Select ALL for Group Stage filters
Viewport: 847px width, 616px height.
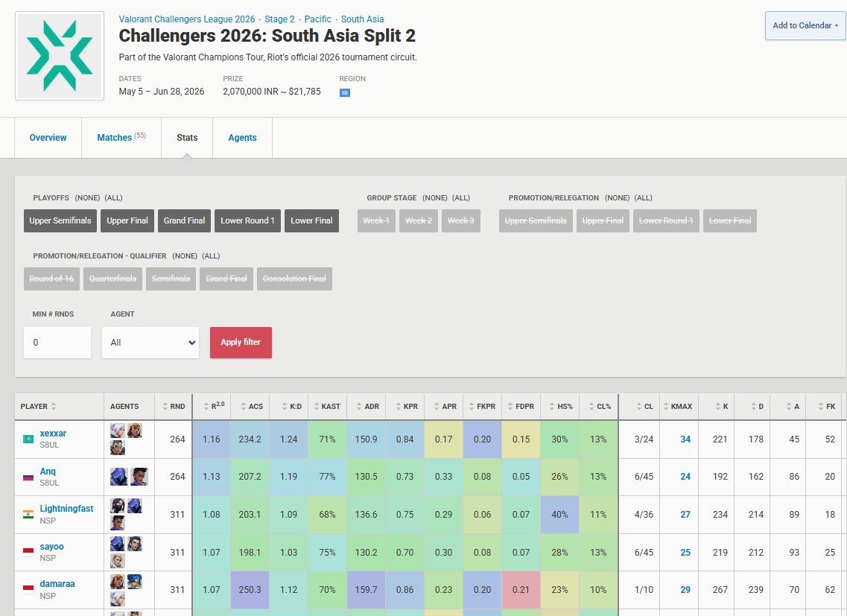coord(461,198)
